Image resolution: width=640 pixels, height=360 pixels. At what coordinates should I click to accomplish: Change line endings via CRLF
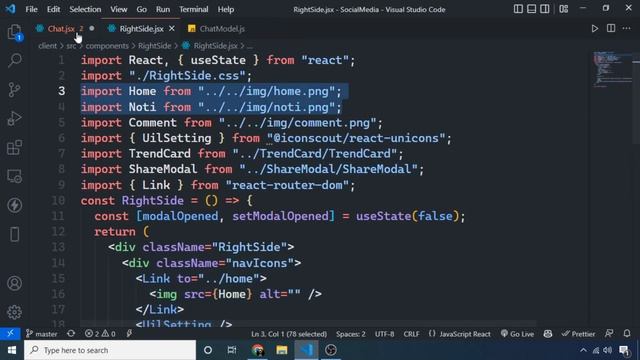[411, 334]
